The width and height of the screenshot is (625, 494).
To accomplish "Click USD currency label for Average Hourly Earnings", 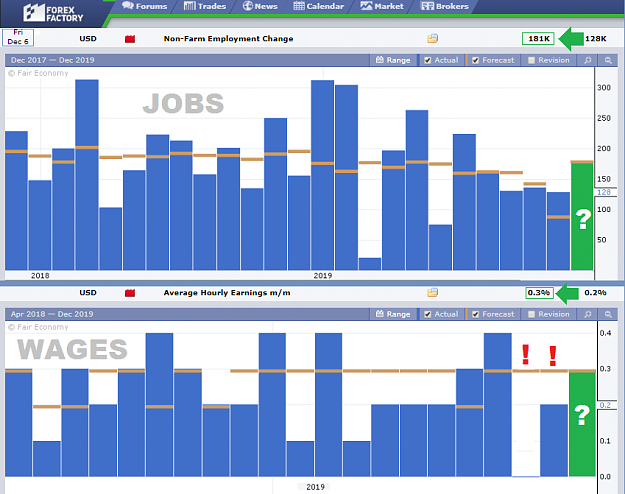I will click(x=88, y=293).
